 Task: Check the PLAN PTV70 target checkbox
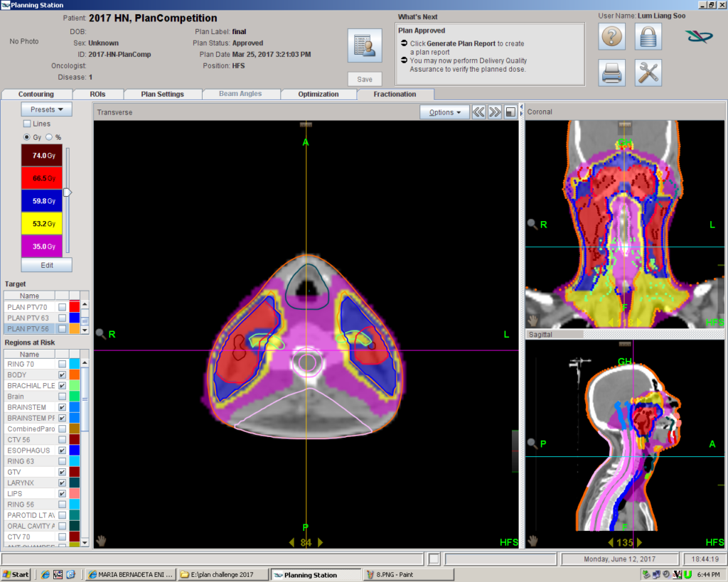[x=63, y=307]
